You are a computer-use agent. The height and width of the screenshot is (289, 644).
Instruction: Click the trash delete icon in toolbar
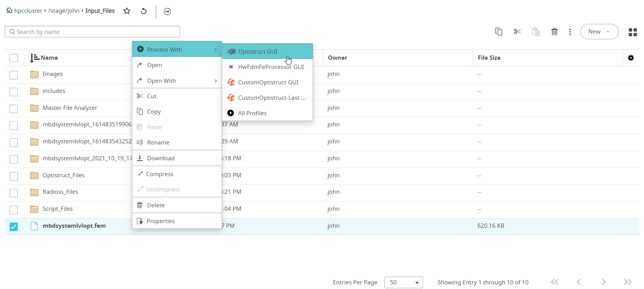(555, 32)
